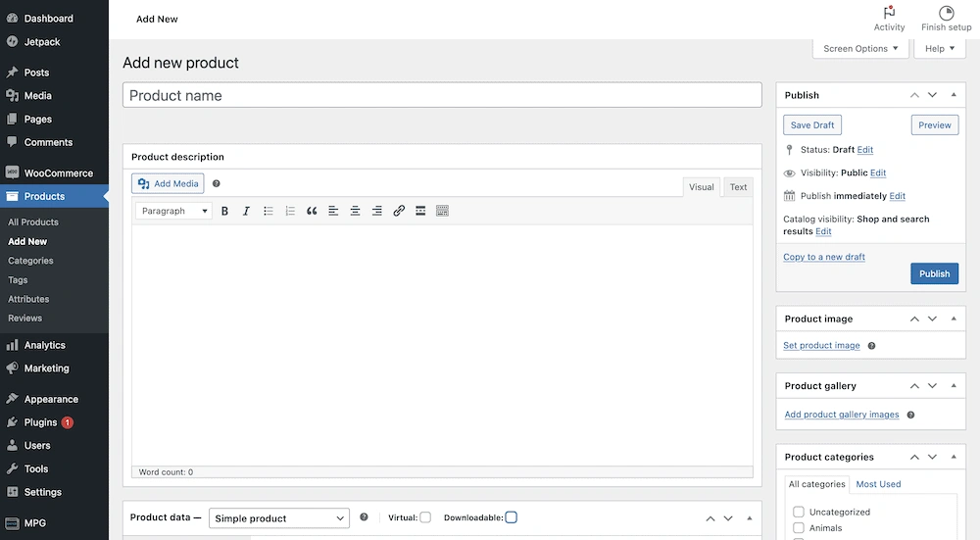Click the Set product image link
The image size is (980, 540).
(x=821, y=346)
